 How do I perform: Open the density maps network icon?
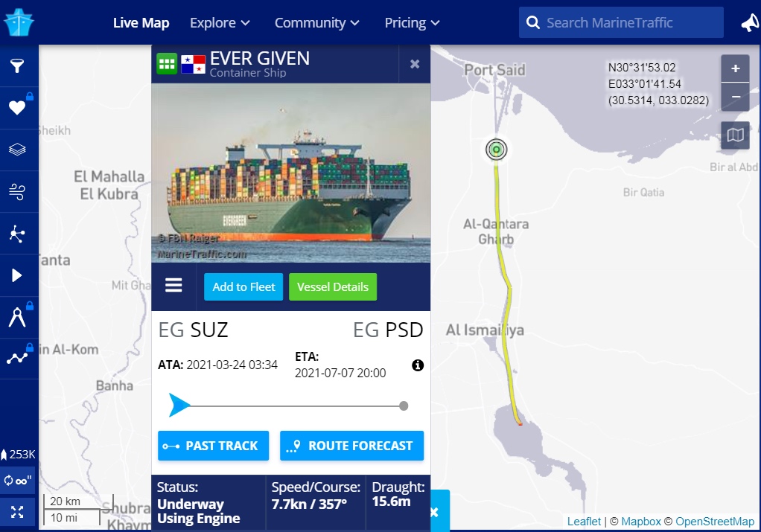tap(17, 234)
